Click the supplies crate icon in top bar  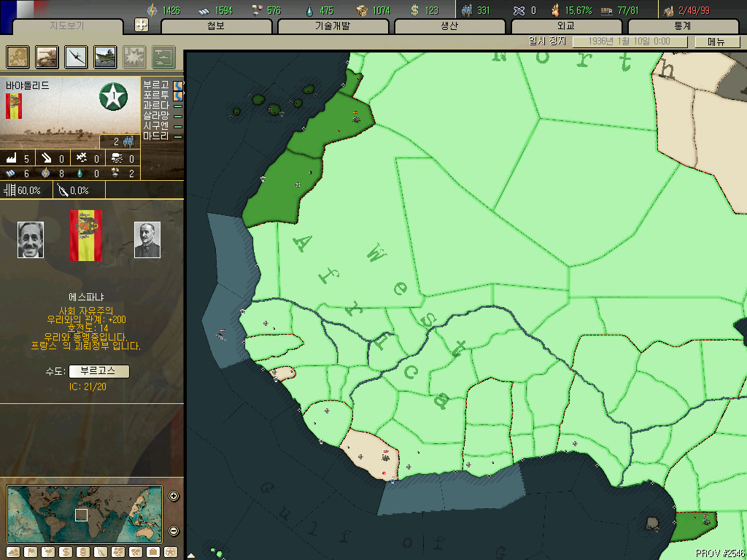tap(362, 10)
